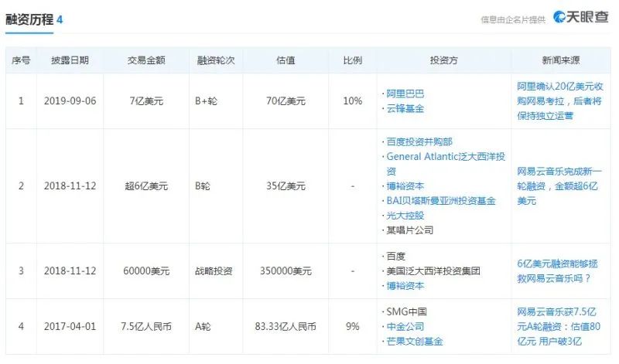Click column header 投资方
Viewport: 619px width, 364px height.
pos(443,60)
